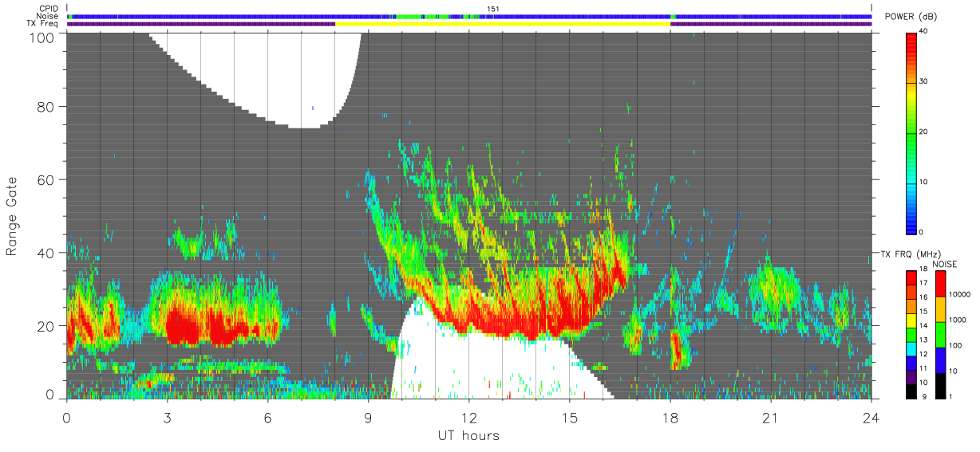Screen dimensions: 980x452
Task: Pick the yellow 14-15 MHz frequency swatch
Action: pos(911,320)
